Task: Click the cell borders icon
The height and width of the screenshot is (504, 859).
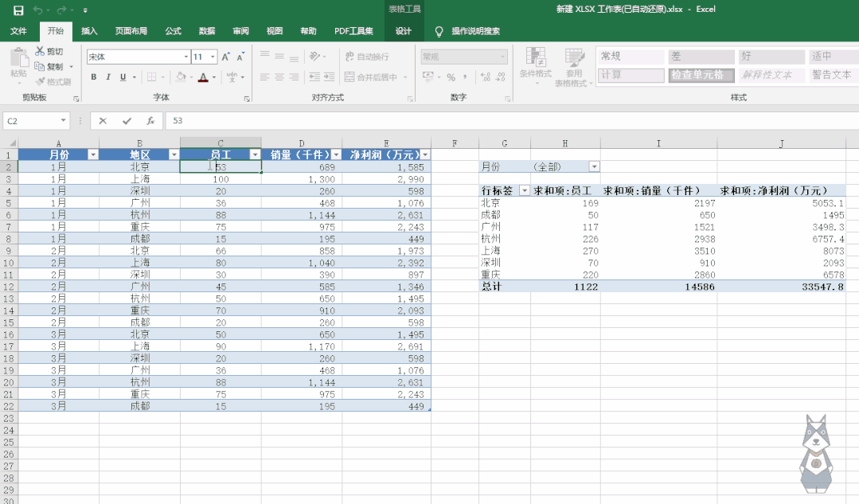Action: point(152,77)
